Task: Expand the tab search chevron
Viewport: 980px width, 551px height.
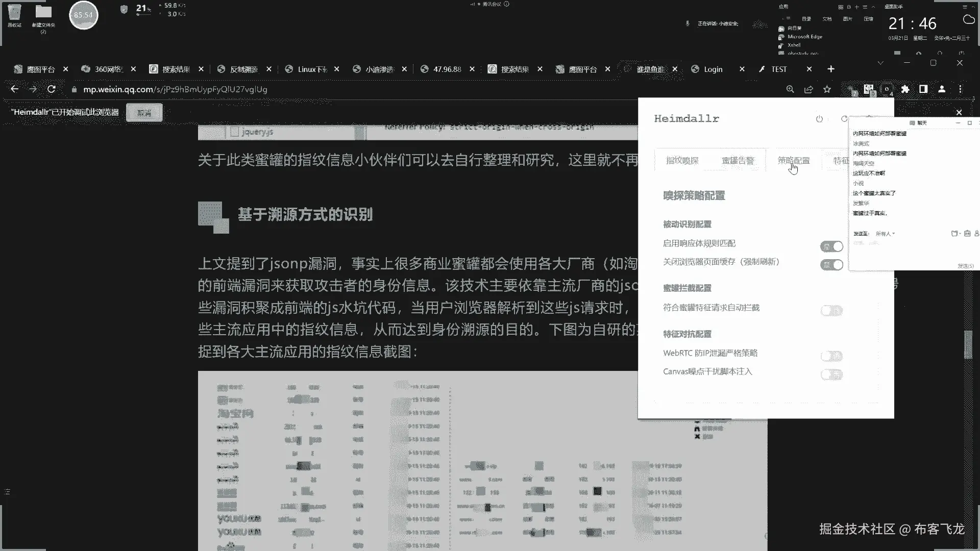Action: click(x=880, y=63)
